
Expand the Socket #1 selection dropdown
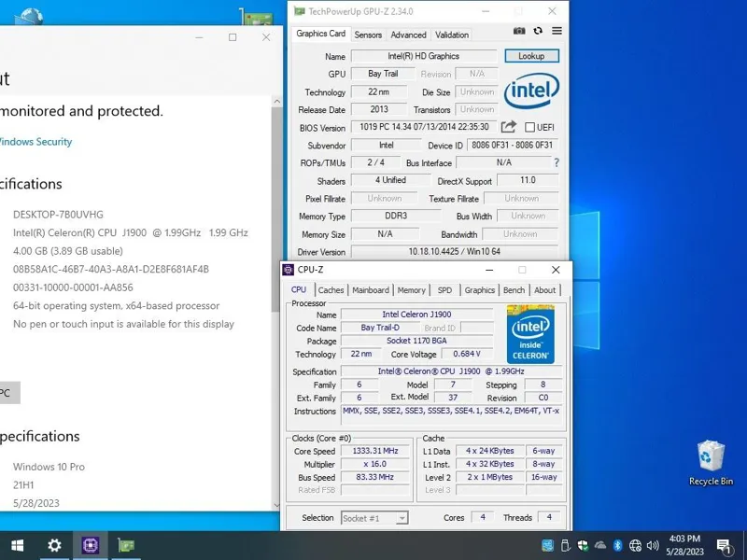coord(402,518)
